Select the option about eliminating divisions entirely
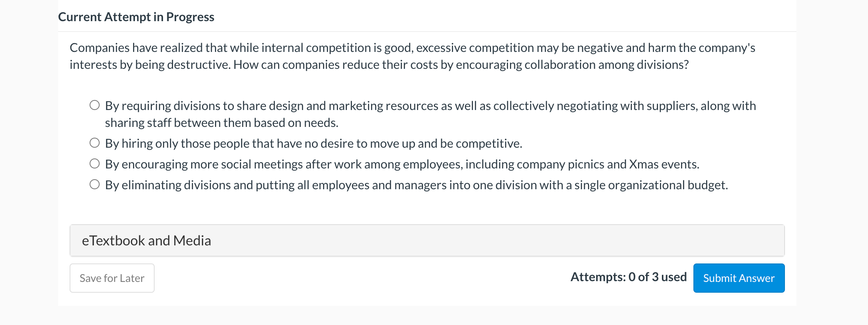 (94, 184)
